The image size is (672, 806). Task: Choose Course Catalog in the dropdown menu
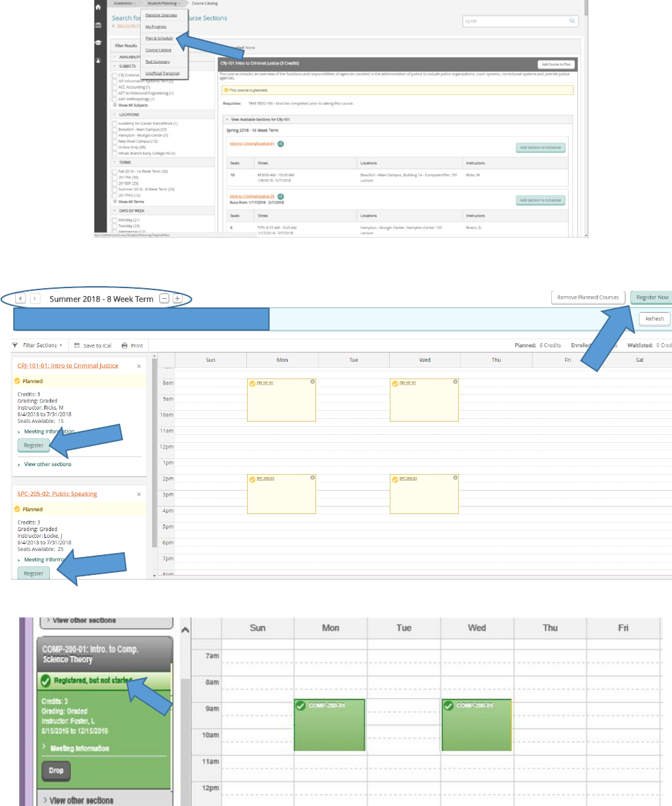coord(159,50)
